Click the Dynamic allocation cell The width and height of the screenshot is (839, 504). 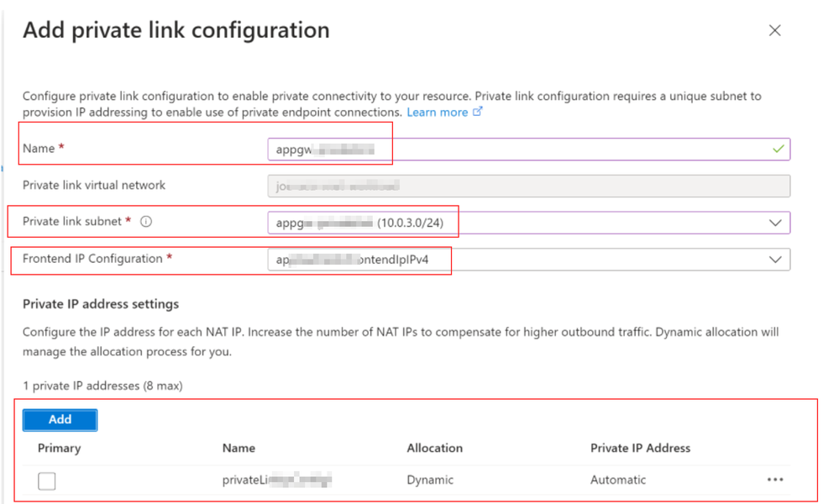pos(430,480)
